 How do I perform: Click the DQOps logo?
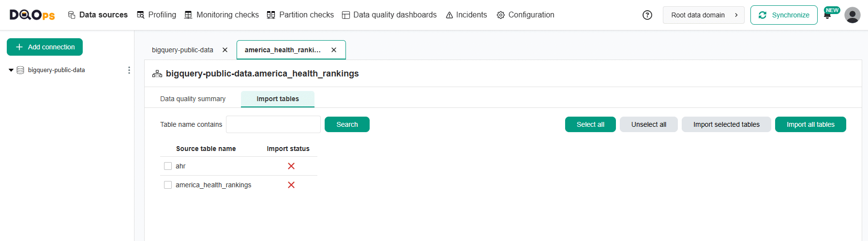(x=32, y=15)
